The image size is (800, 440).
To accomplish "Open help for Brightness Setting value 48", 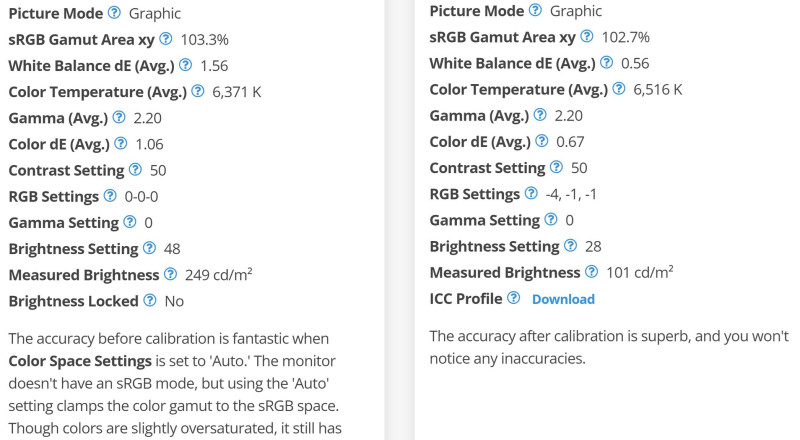I will tap(149, 248).
